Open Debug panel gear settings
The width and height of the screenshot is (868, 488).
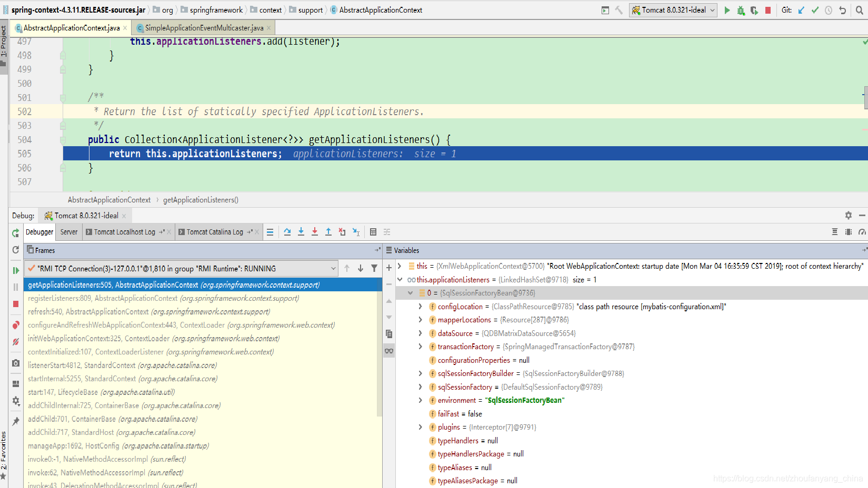849,215
